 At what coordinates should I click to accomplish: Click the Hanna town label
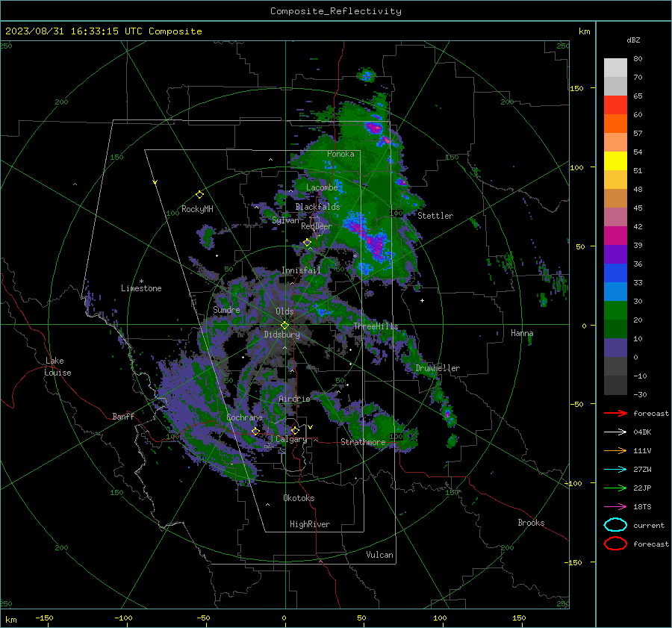click(522, 333)
